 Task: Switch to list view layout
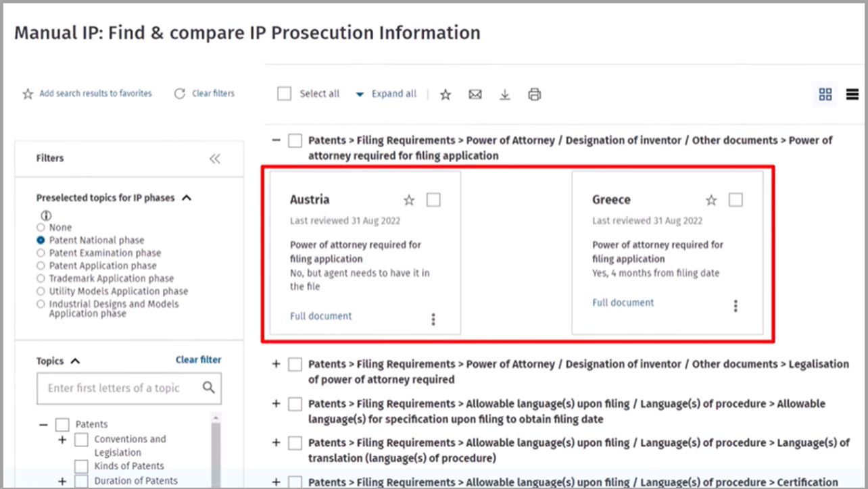(852, 95)
